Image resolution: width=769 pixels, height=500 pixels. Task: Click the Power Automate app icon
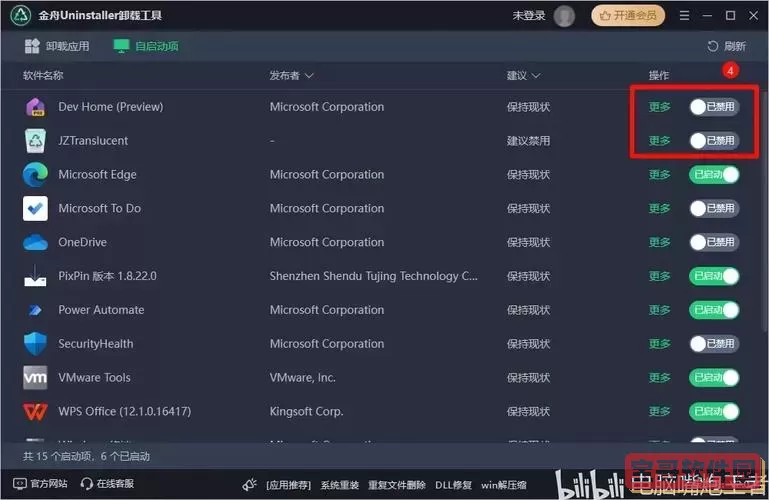coord(35,310)
